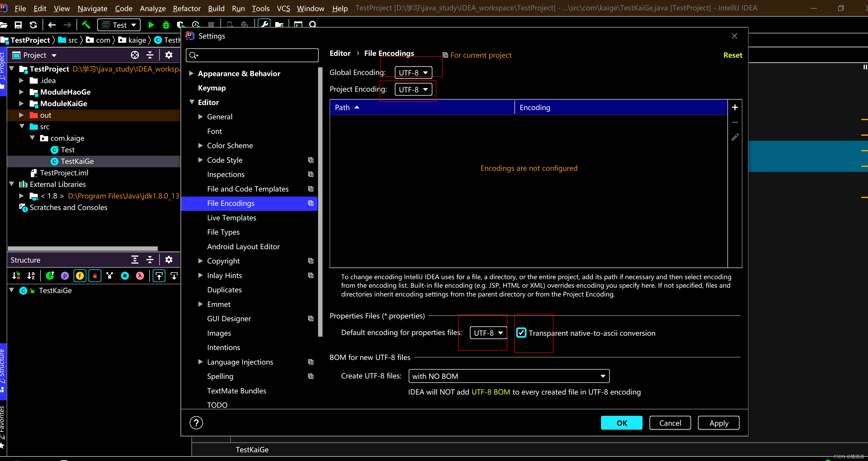The width and height of the screenshot is (868, 461).
Task: Expand the Code Style settings node
Action: tap(200, 160)
